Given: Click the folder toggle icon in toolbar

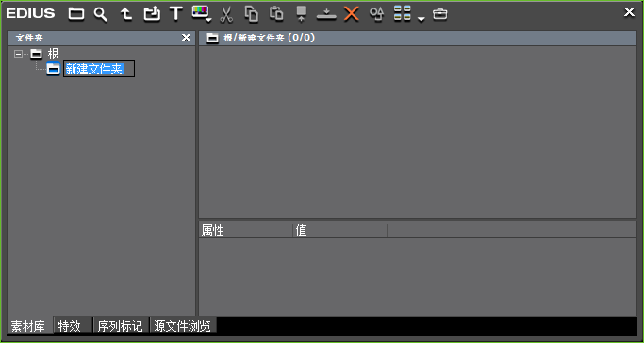Looking at the screenshot, I should coord(76,14).
